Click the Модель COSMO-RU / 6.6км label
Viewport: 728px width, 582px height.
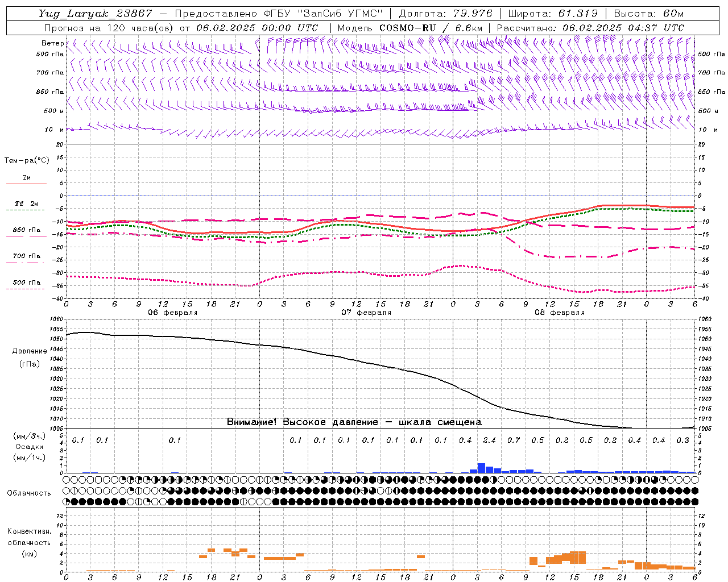point(410,28)
